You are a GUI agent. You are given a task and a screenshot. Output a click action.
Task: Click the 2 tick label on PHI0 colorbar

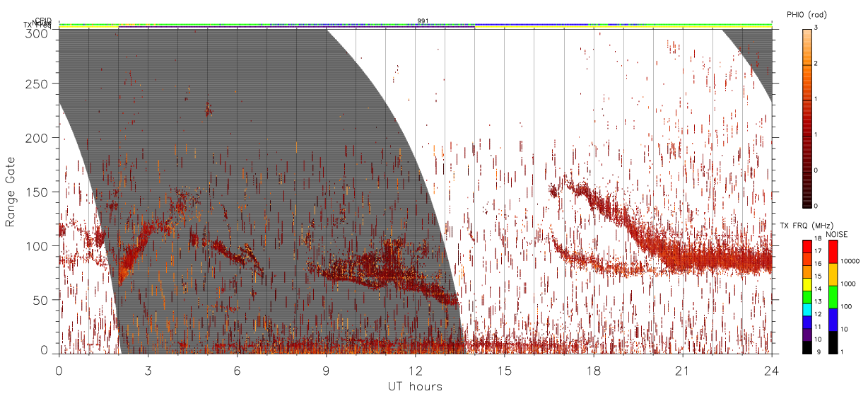click(x=816, y=64)
